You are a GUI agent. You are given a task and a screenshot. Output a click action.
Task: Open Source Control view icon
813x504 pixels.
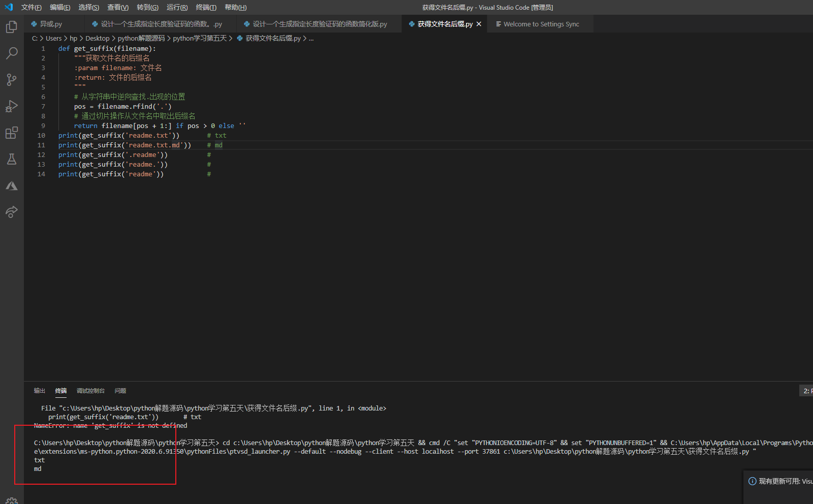11,80
